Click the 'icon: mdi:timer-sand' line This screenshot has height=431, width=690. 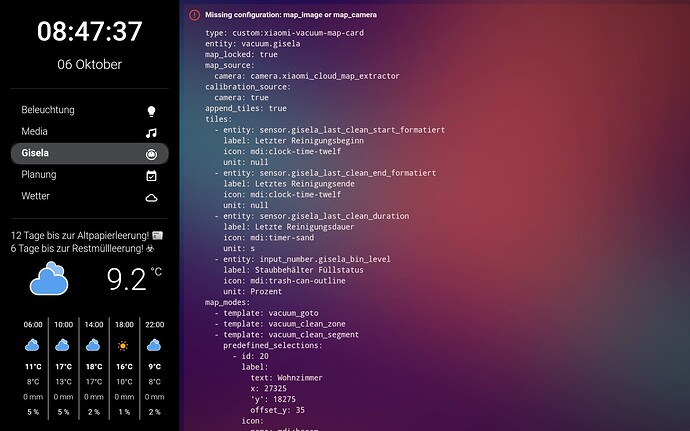[268, 238]
